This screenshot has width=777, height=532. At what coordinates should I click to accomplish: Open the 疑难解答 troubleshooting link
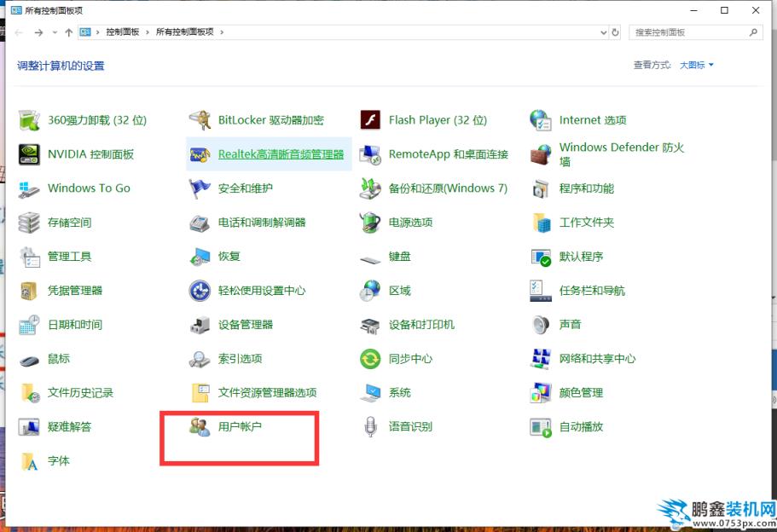click(69, 426)
